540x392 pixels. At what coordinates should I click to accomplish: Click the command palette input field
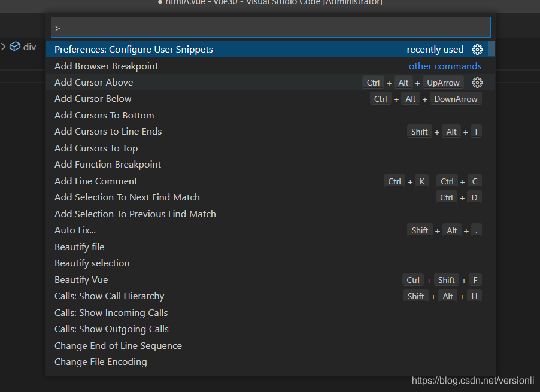(271, 28)
